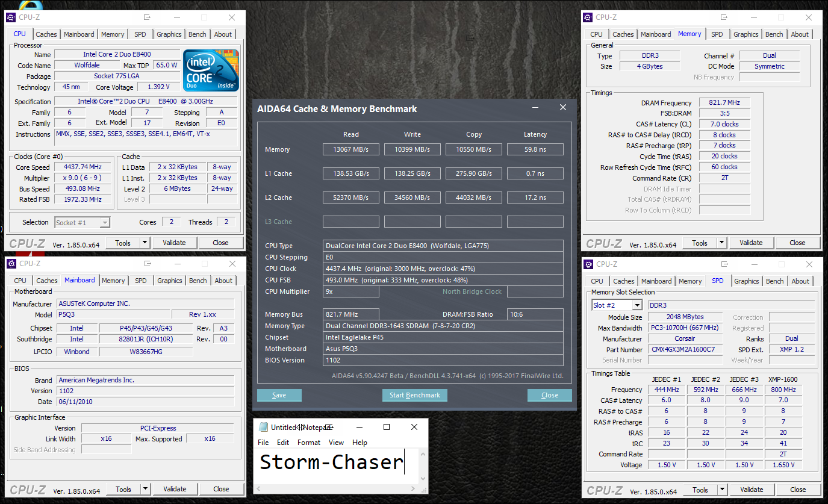Open the Socket #1 selection dropdown
Image resolution: width=828 pixels, height=504 pixels.
105,222
